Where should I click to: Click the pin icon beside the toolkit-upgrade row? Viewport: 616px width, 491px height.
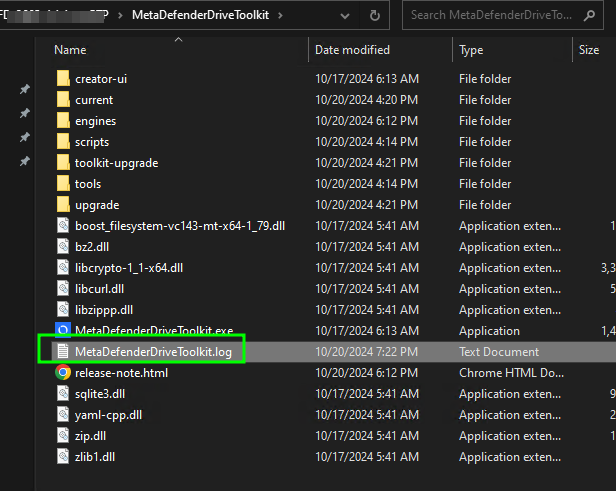point(25,161)
